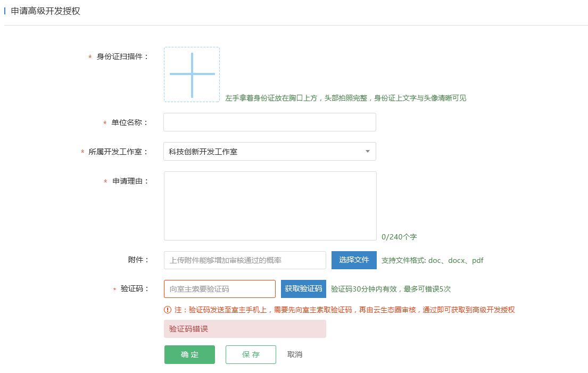Viewport: 588px width, 373px height.
Task: Click inside the 申请理由 text area
Action: (x=270, y=206)
